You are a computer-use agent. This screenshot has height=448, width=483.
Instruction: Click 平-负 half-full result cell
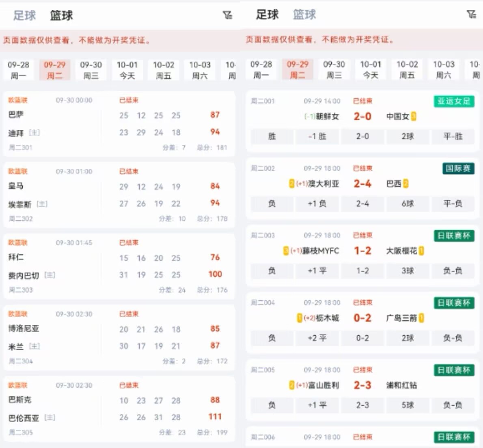[453, 204]
